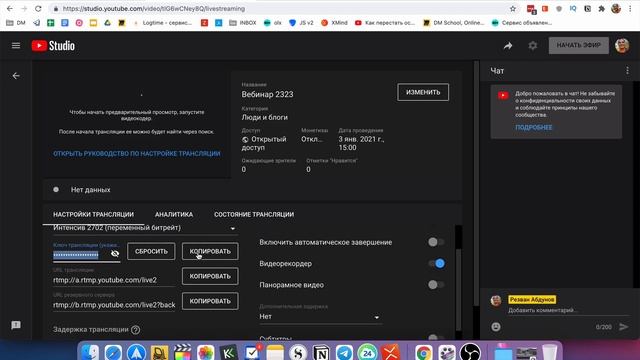Open Chrome three-dot menu
640x360 pixels.
coord(631,9)
